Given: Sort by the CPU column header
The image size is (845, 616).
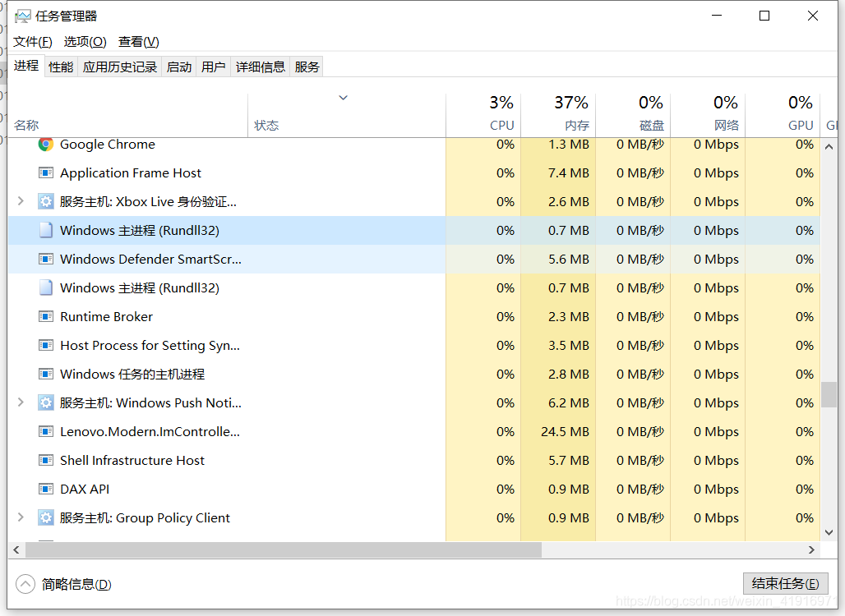Looking at the screenshot, I should pyautogui.click(x=483, y=115).
